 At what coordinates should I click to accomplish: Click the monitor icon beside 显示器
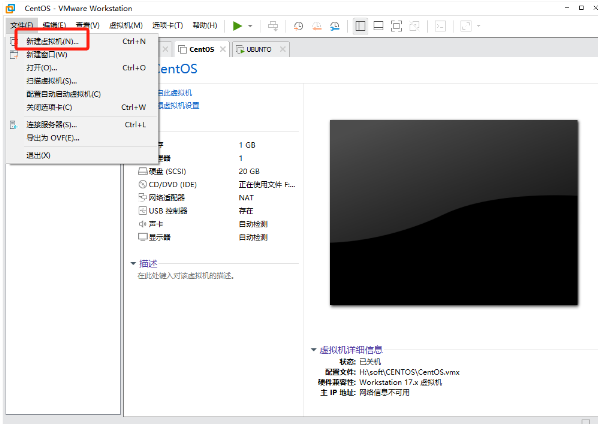(142, 237)
